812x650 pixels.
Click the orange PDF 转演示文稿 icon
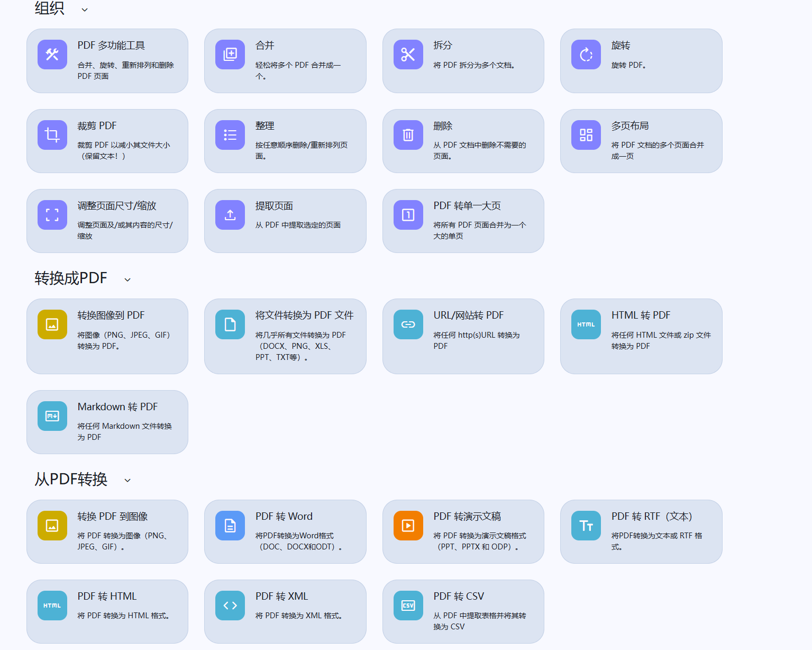[x=408, y=526]
